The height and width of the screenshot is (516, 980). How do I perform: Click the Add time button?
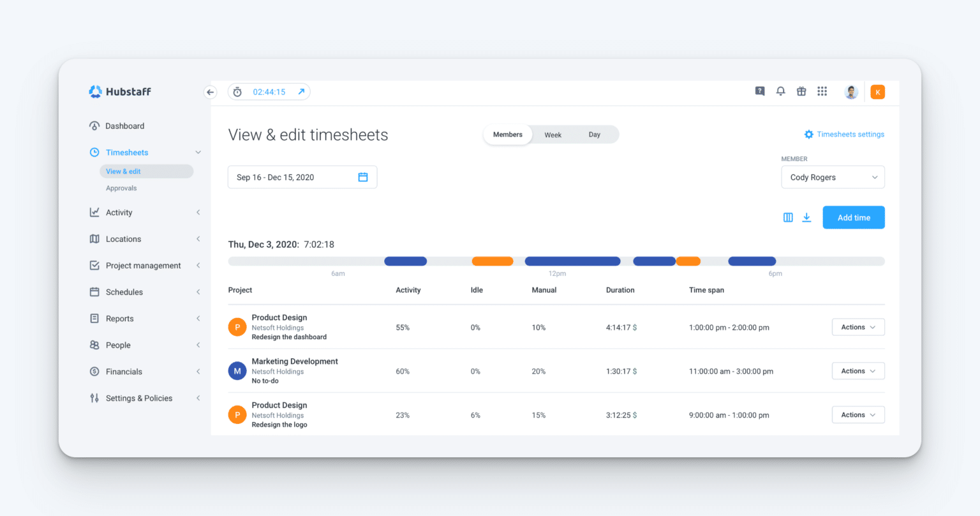(853, 217)
